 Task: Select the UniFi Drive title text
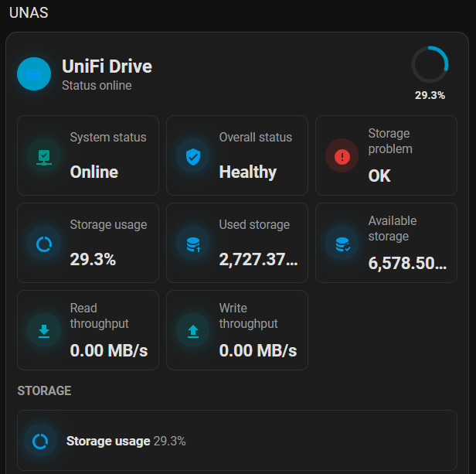click(107, 66)
